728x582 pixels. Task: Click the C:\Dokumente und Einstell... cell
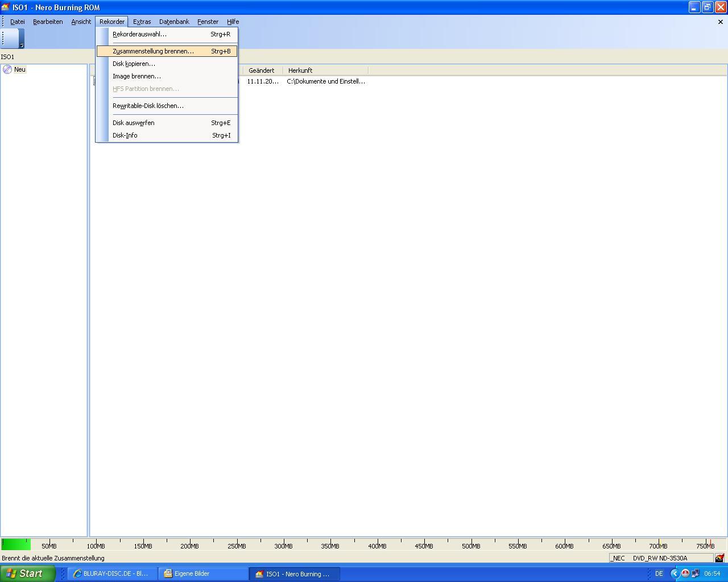pos(326,81)
